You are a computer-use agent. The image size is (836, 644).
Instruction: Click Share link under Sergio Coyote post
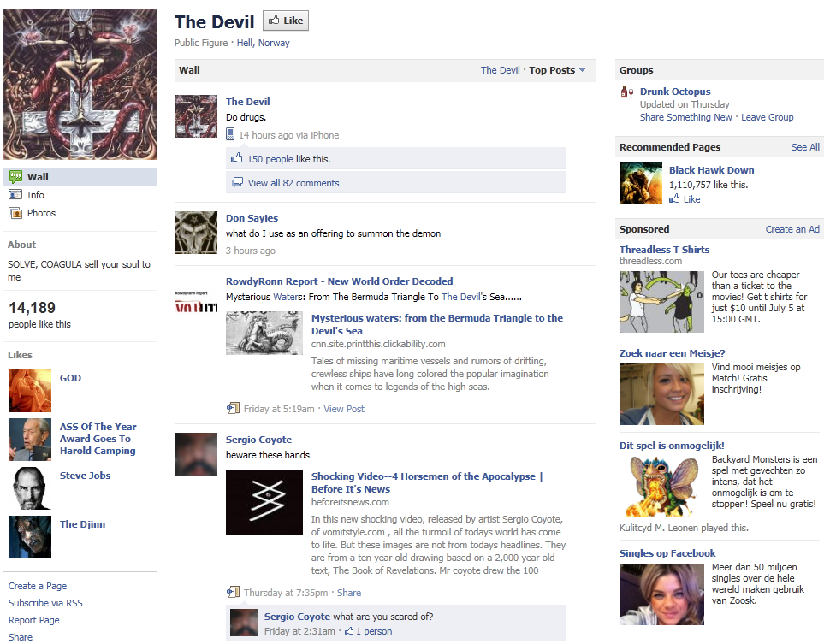pos(348,593)
